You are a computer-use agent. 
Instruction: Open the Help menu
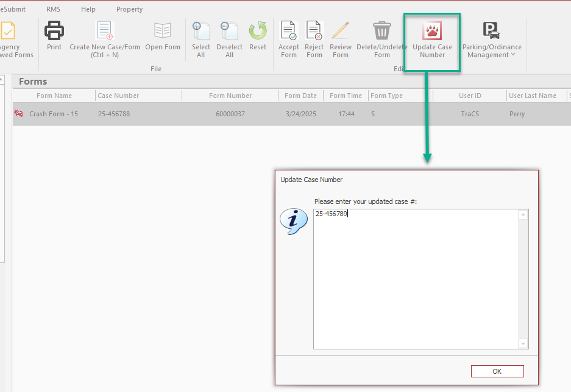pos(88,9)
